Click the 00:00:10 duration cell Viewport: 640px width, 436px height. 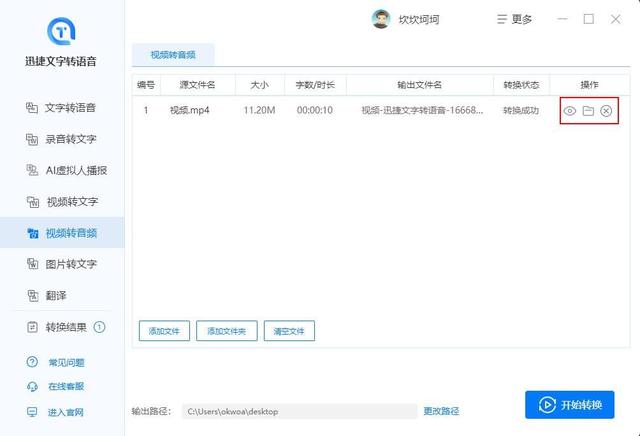click(315, 110)
